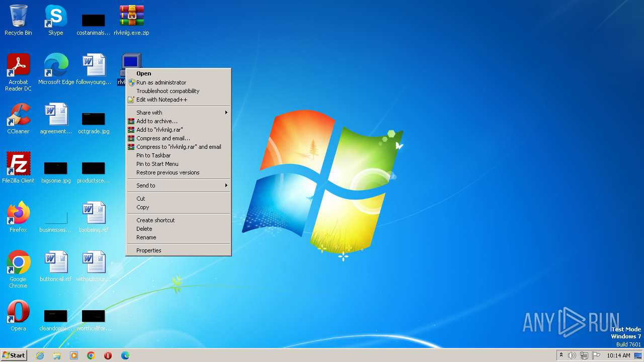
Task: Choose Cut in the context menu
Action: pyautogui.click(x=179, y=199)
